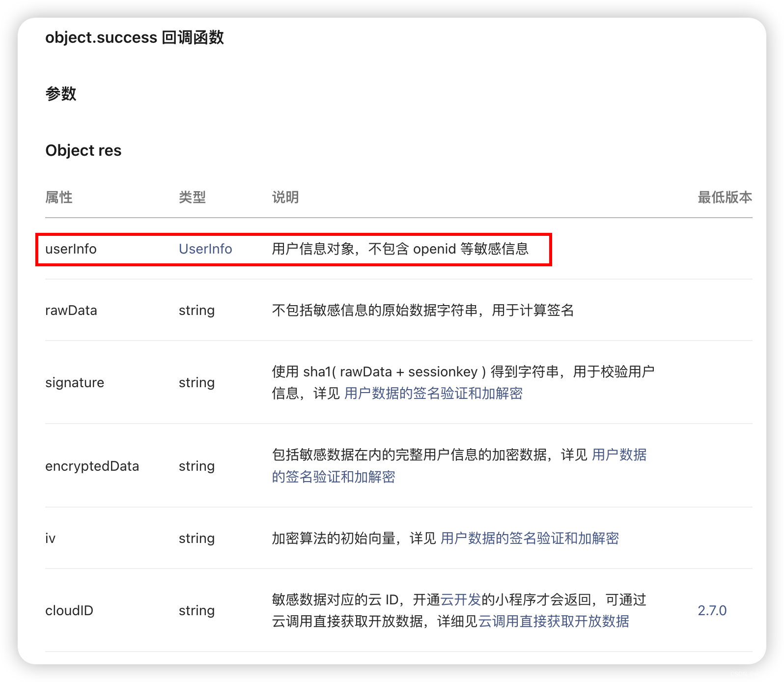Click description 用户信息对象，不包含 openid 等敏感信息
This screenshot has height=682, width=784.
click(x=400, y=249)
